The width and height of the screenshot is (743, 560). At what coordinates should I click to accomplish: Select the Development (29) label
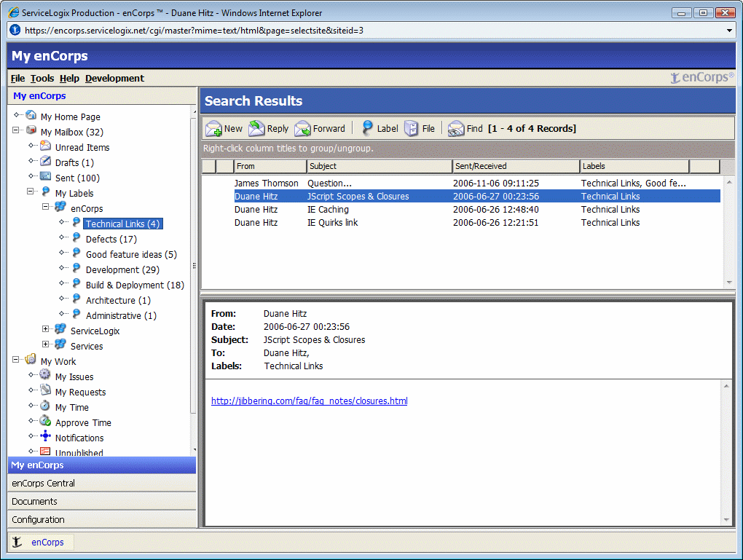[122, 269]
